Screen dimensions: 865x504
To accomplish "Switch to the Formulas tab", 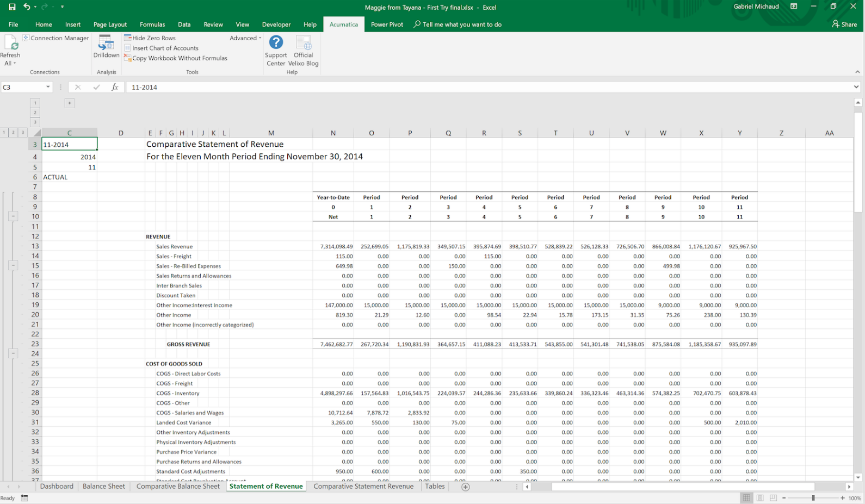I will (152, 24).
